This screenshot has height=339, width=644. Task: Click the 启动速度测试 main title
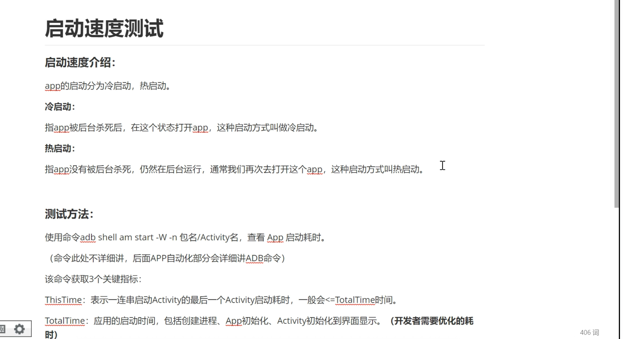tap(104, 28)
